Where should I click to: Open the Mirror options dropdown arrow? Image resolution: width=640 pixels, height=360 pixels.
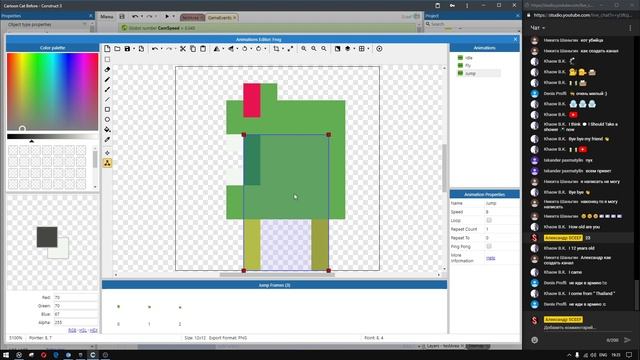[x=223, y=49]
